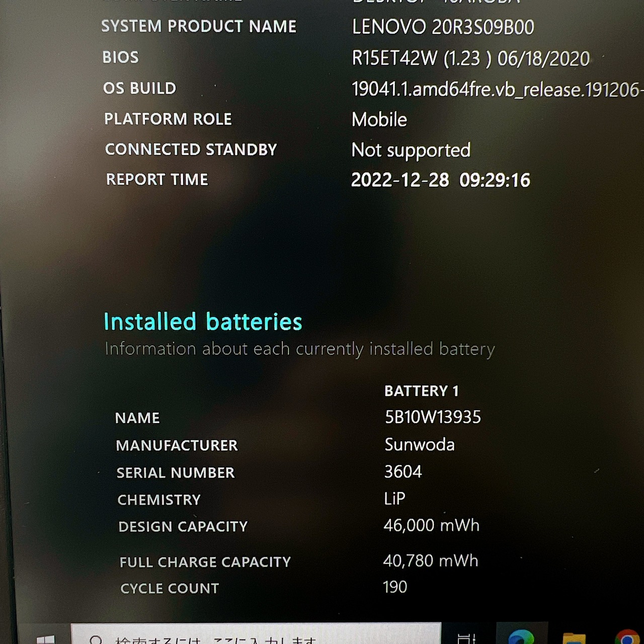This screenshot has height=644, width=644.
Task: Click the "NAME" row label
Action: [137, 418]
